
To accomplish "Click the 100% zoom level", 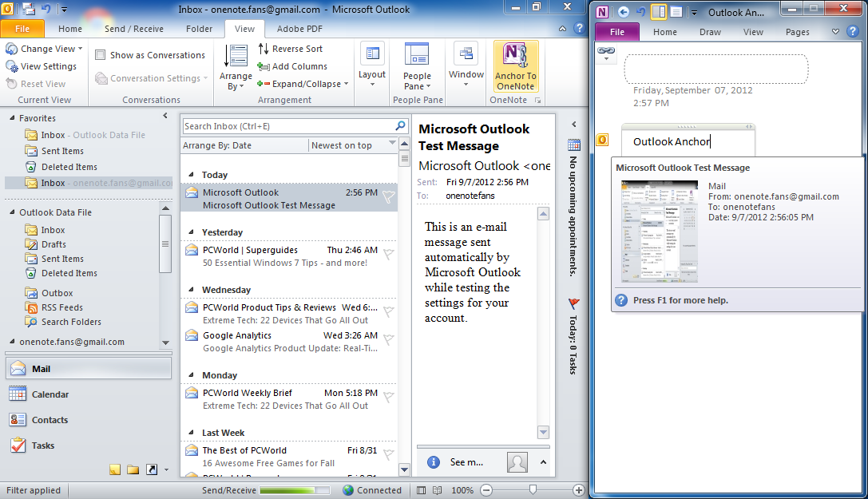I will click(x=462, y=490).
